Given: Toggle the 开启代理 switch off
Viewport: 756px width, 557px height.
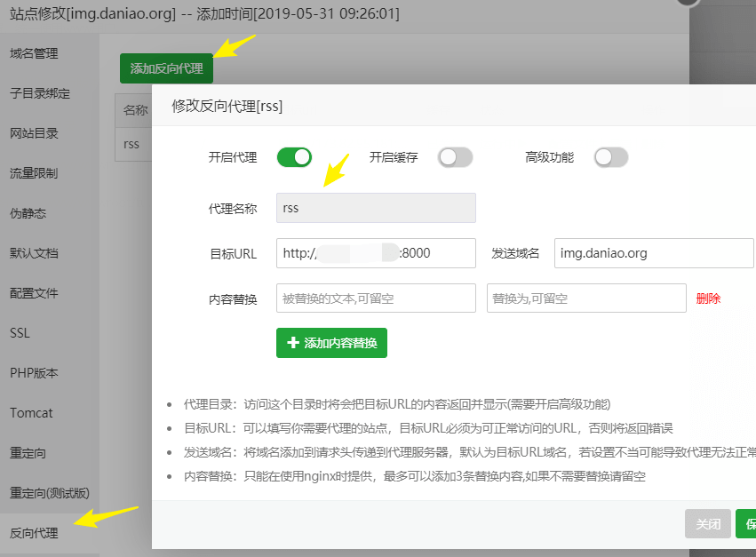Looking at the screenshot, I should pyautogui.click(x=294, y=157).
